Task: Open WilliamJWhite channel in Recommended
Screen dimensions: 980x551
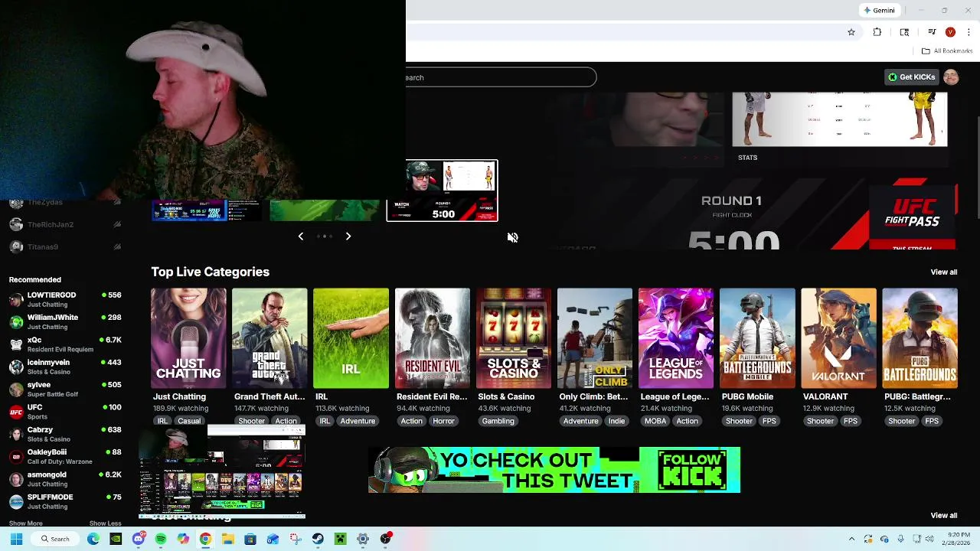Action: tap(65, 322)
